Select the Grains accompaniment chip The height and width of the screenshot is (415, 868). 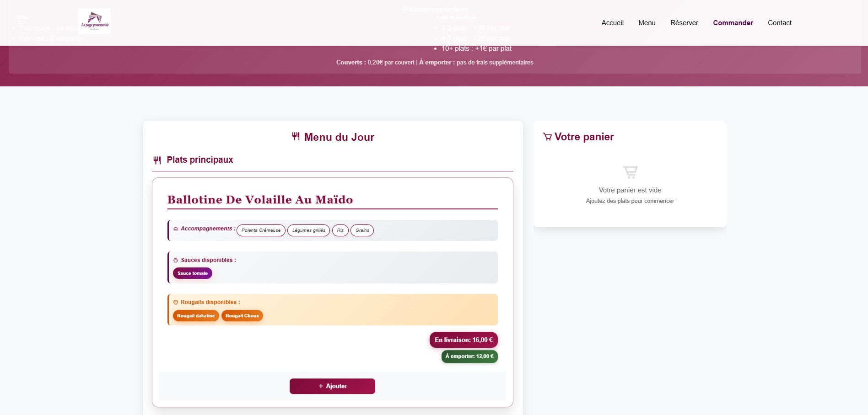(362, 230)
